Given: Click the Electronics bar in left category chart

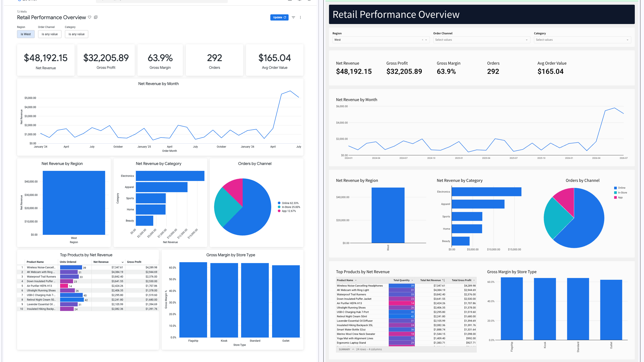Looking at the screenshot, I should [x=170, y=176].
